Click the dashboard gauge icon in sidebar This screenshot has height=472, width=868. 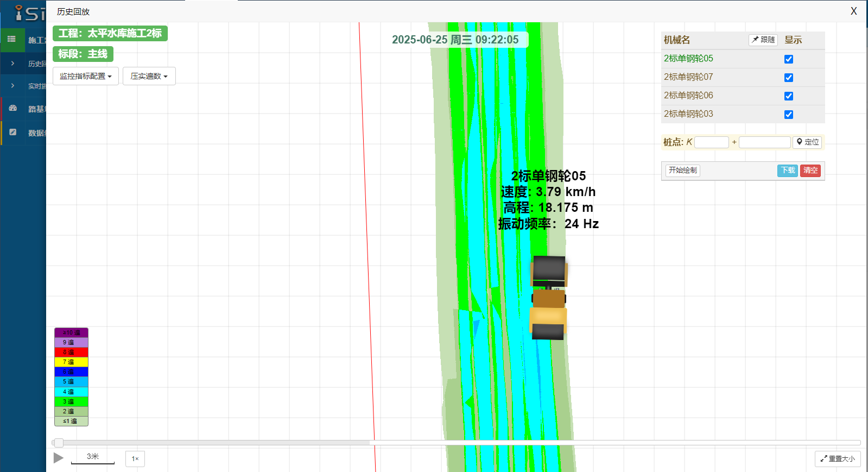(x=12, y=108)
